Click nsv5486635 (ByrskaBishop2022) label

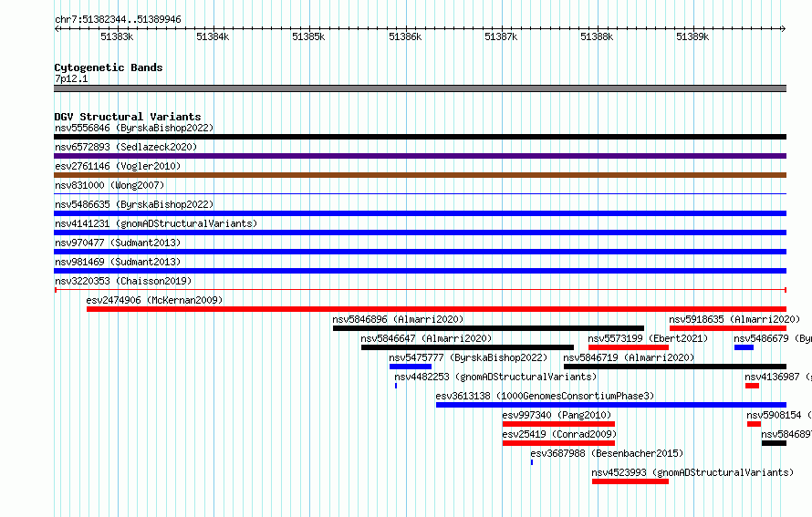coord(134,204)
